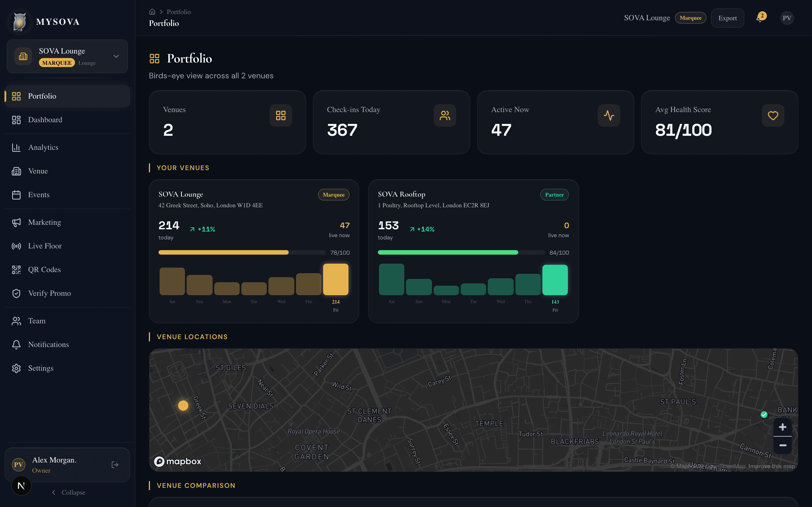Image resolution: width=812 pixels, height=507 pixels.
Task: Select the Events calendar icon
Action: [16, 194]
